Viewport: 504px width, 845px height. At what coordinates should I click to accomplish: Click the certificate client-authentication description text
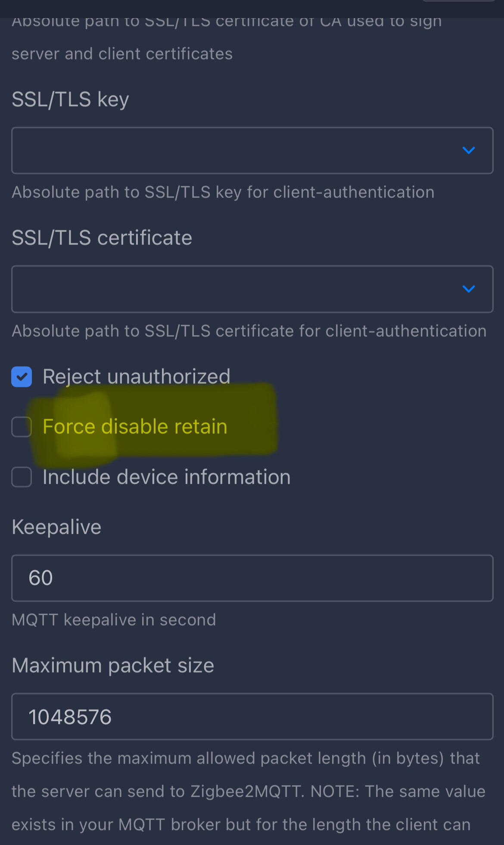tap(249, 331)
